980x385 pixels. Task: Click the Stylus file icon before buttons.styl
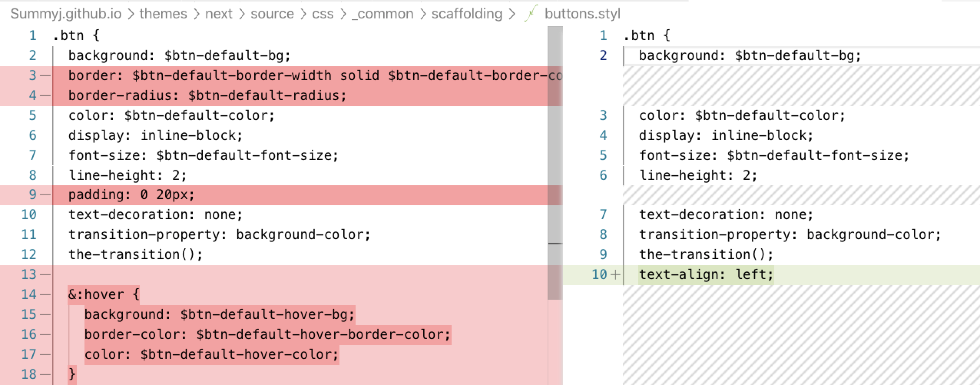click(x=530, y=14)
